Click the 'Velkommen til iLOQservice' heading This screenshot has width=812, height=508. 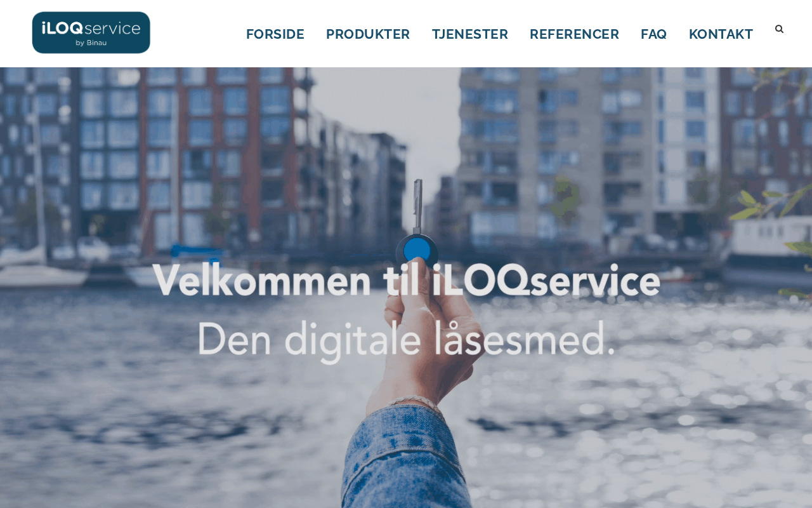coord(406,281)
